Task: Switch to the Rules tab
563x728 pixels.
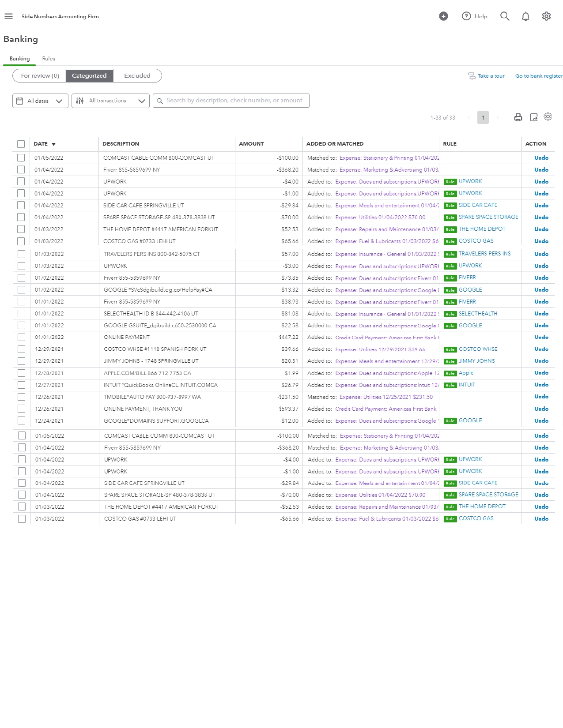Action: point(49,59)
